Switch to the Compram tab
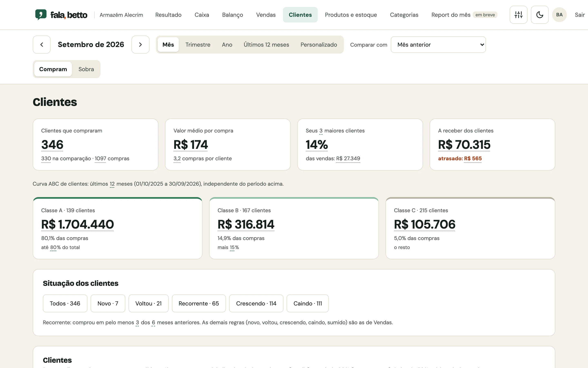588x368 pixels. click(x=53, y=69)
